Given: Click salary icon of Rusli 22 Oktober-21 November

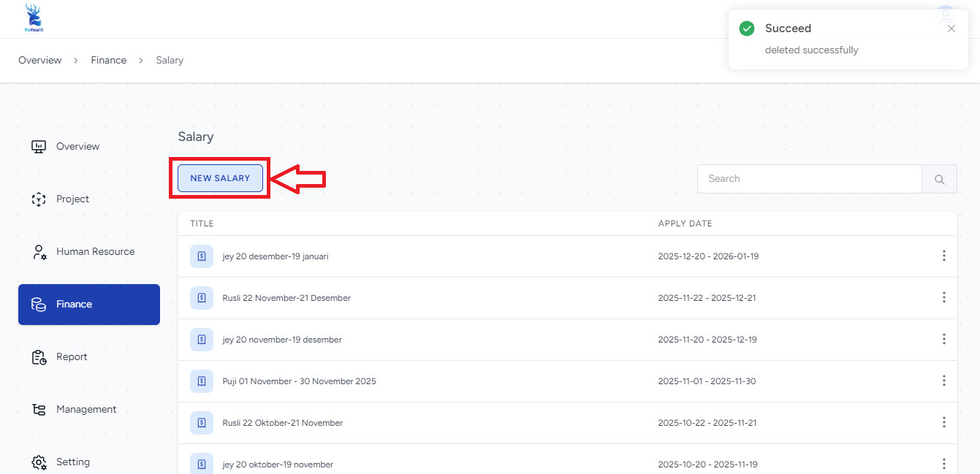Looking at the screenshot, I should (x=202, y=423).
